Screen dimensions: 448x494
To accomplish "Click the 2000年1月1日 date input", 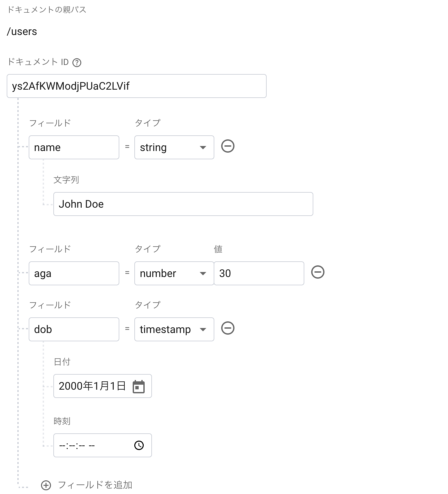I will point(92,386).
